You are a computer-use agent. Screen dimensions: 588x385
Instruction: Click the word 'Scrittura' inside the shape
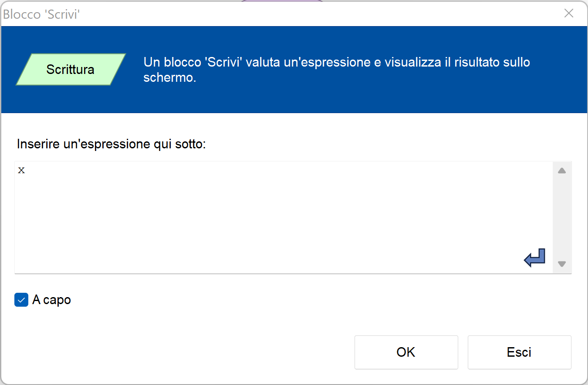[71, 70]
